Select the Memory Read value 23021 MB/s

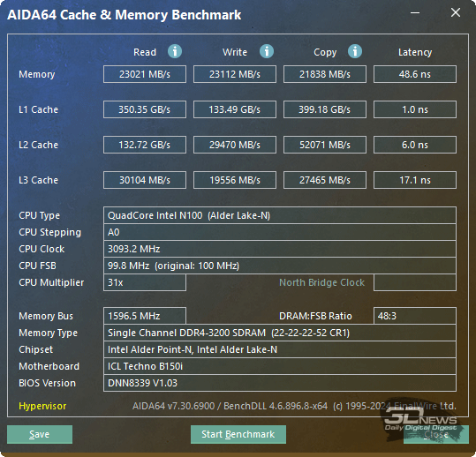145,74
